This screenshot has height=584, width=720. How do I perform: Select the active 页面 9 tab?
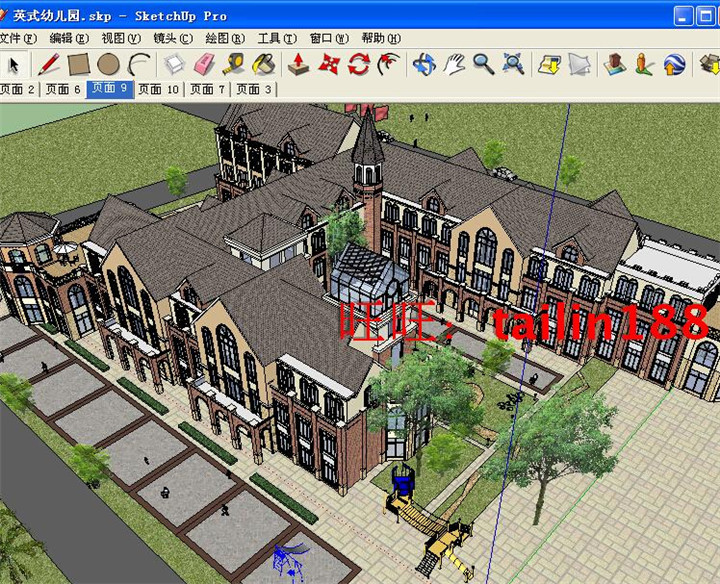(x=110, y=89)
